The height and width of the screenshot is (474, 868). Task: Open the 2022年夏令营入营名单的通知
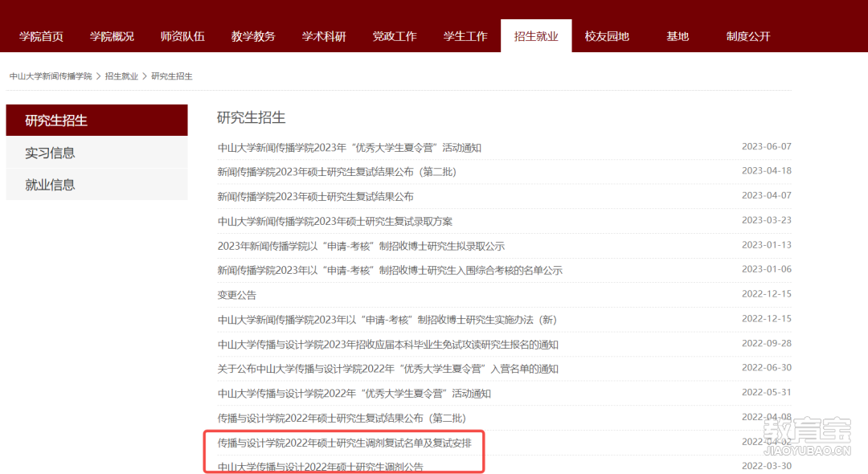point(388,369)
